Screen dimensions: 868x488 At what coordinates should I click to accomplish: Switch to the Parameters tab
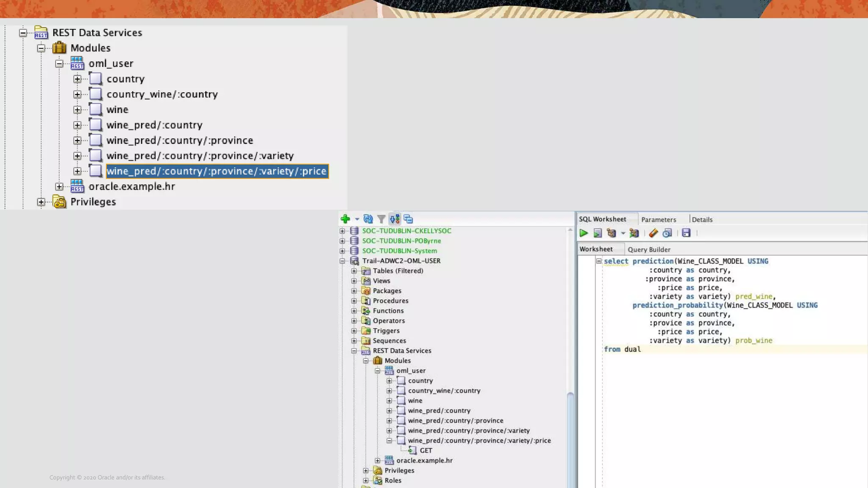point(659,219)
